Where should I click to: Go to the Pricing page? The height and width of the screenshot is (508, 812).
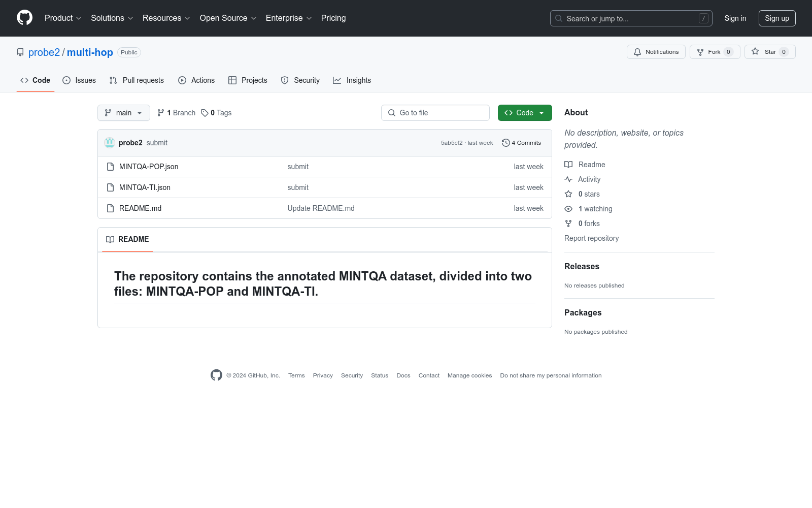point(333,18)
